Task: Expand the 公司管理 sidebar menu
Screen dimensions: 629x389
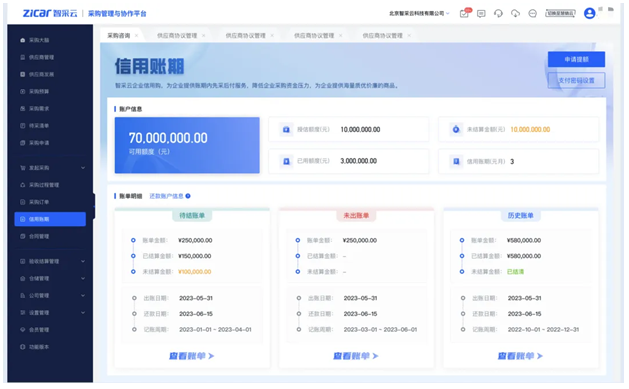Action: coord(52,296)
